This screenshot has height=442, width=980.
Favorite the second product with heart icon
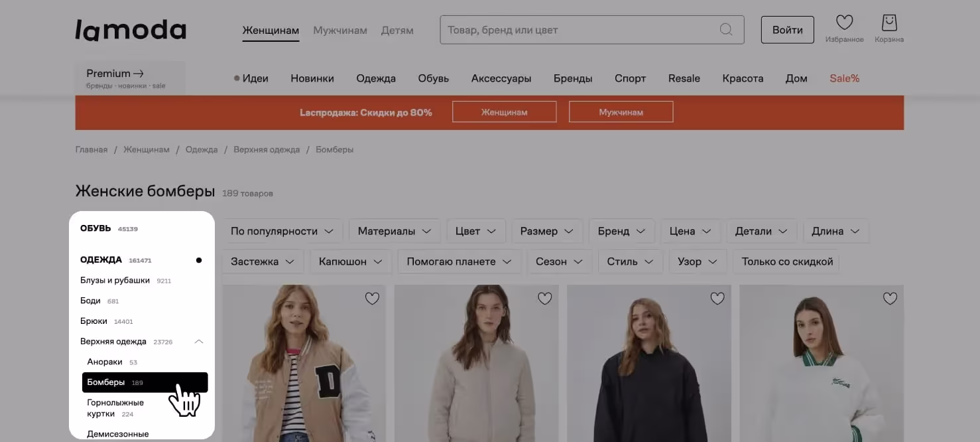pos(544,299)
